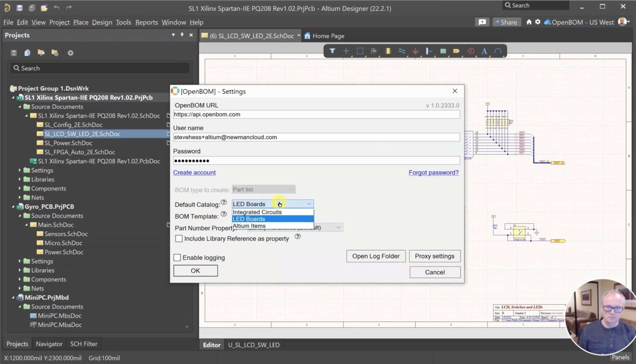Viewport: 636px width, 364px height.
Task: Switch to the SCH Filter tab
Action: tap(84, 344)
